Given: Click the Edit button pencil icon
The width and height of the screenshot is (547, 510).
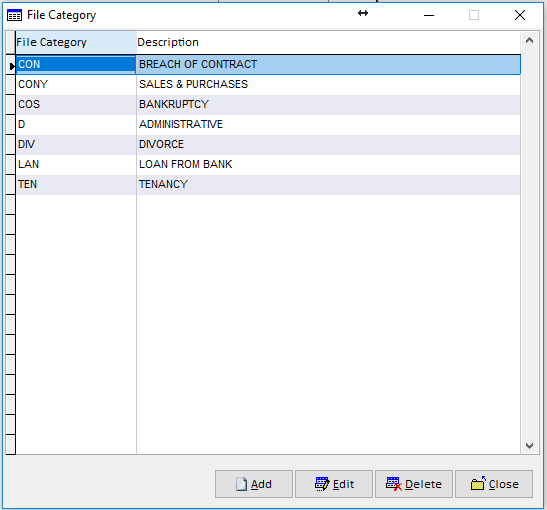Looking at the screenshot, I should [322, 484].
